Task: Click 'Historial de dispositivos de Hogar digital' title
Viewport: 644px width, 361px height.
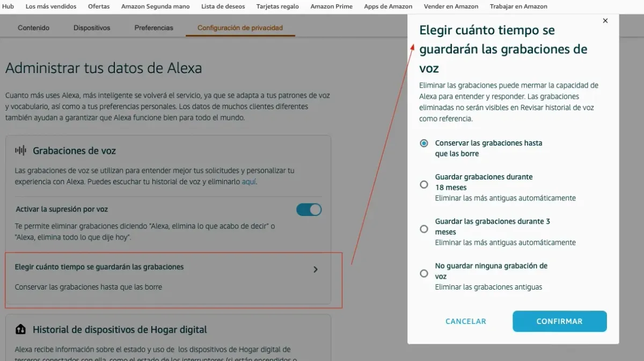Action: click(x=120, y=329)
